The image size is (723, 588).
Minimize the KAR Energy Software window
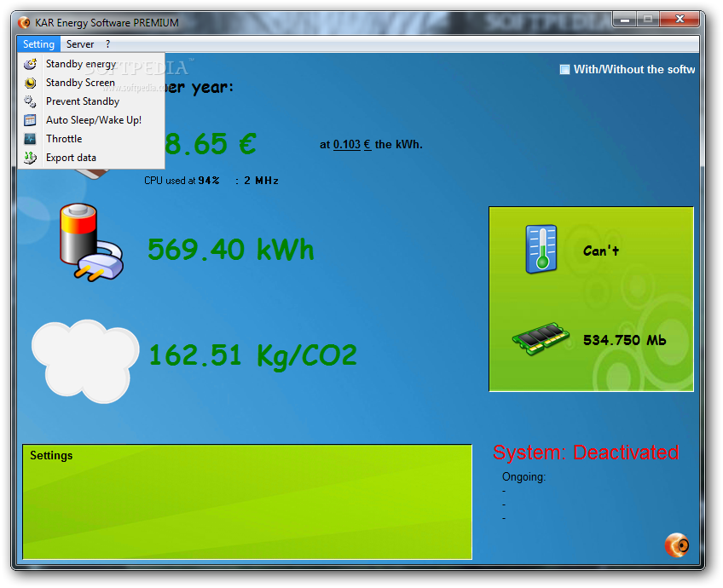click(x=625, y=19)
